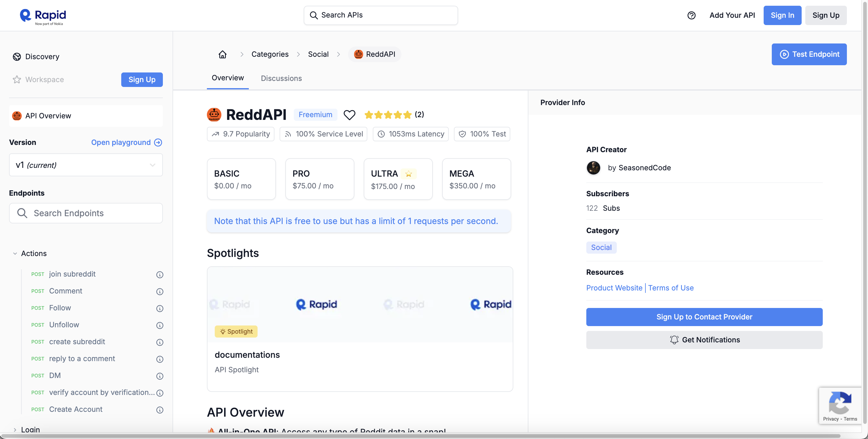868x439 pixels.
Task: Show info for Comment endpoint
Action: pyautogui.click(x=160, y=292)
